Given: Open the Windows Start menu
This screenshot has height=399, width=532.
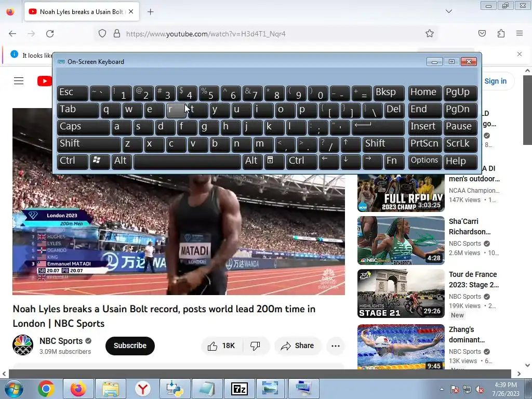Looking at the screenshot, I should click(x=14, y=389).
